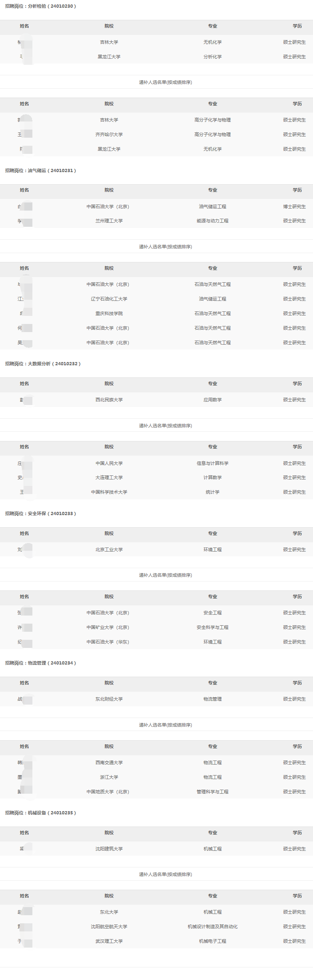Viewport: 313px width, 980px height.
Task: Click the 物流管理 (24010234) position heading
Action: click(x=40, y=663)
